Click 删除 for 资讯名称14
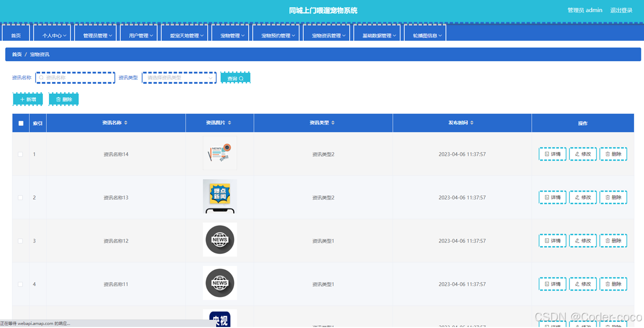 [x=613, y=154]
